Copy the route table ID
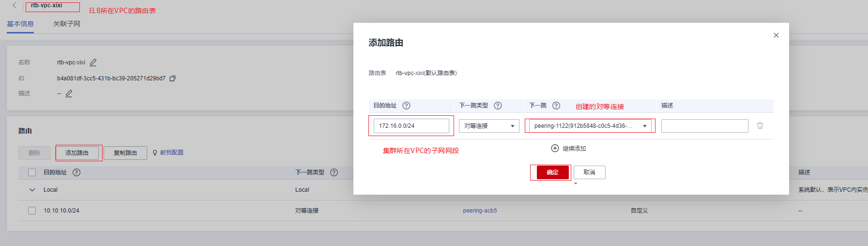The image size is (868, 246). point(172,78)
